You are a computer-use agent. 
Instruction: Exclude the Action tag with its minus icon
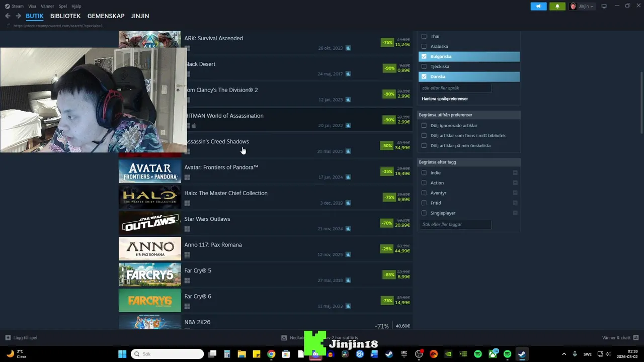pos(515,183)
